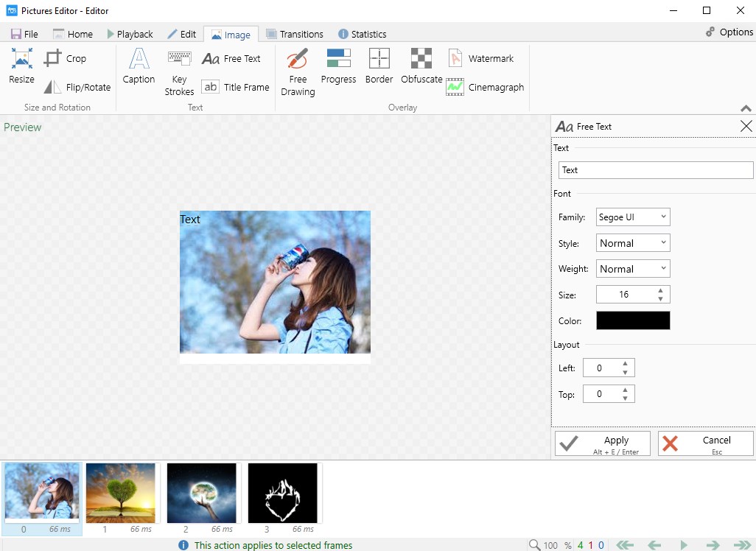
Task: Click the Text input field
Action: (656, 170)
